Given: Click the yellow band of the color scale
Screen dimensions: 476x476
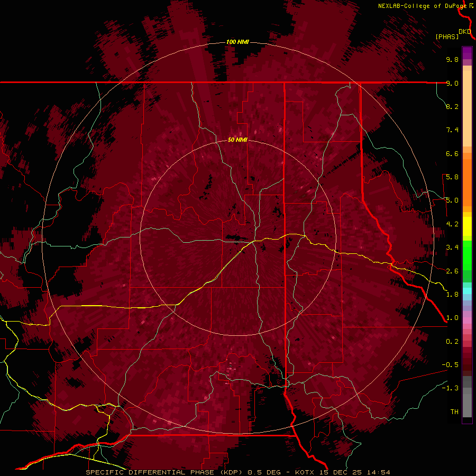Looking at the screenshot, I should coord(467,226).
